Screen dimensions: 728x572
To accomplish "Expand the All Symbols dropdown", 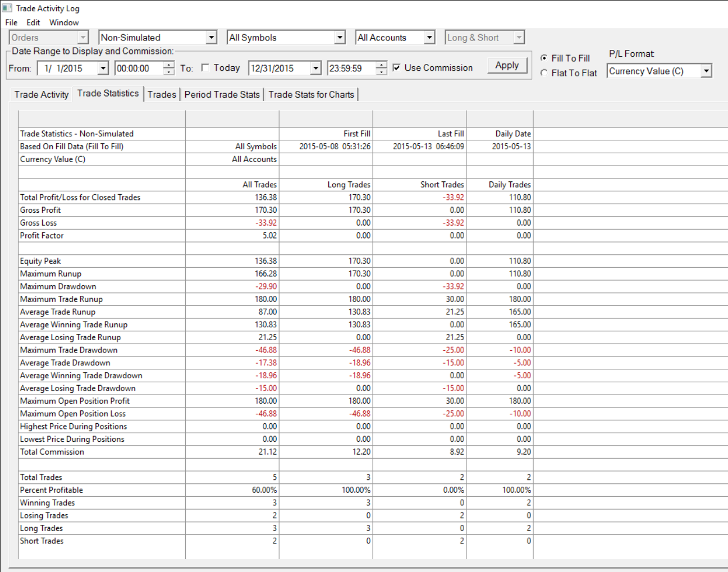I will coord(340,38).
